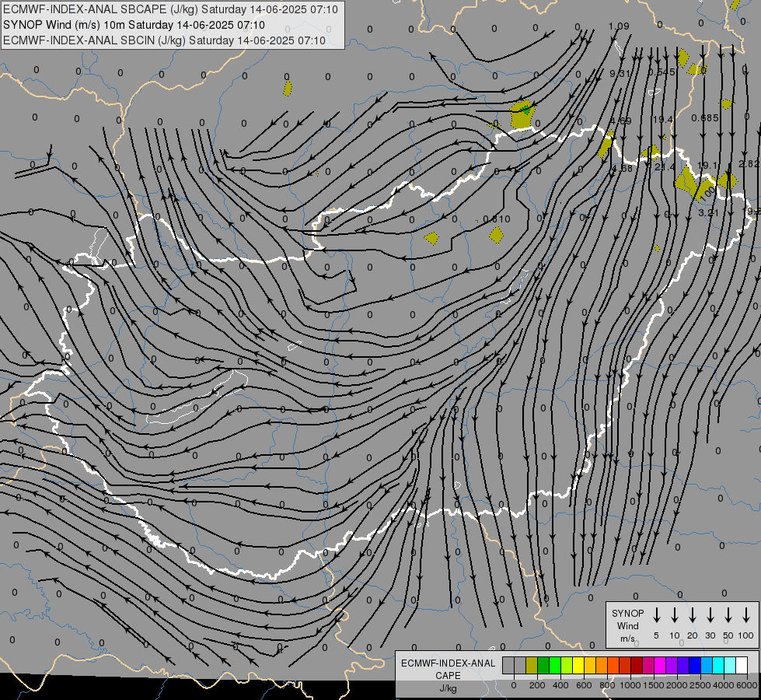The height and width of the screenshot is (700, 761).
Task: Select the dark green 200 CAPE legend swatch
Action: click(x=543, y=665)
